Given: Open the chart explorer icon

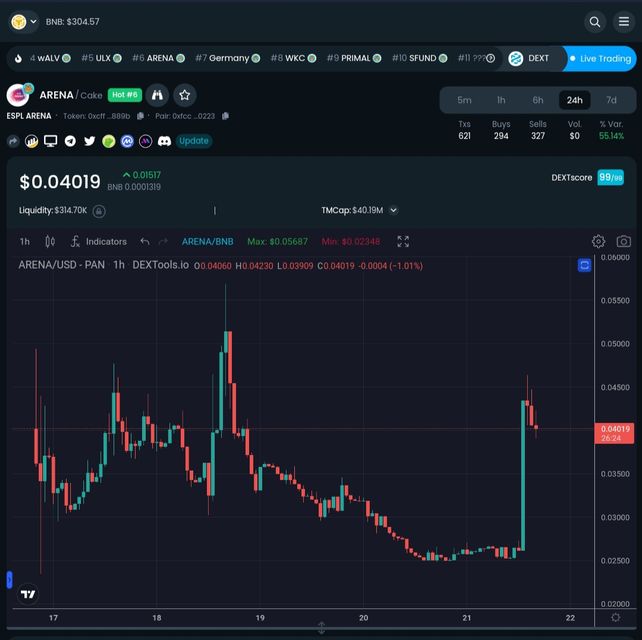Looking at the screenshot, I should (x=32, y=141).
